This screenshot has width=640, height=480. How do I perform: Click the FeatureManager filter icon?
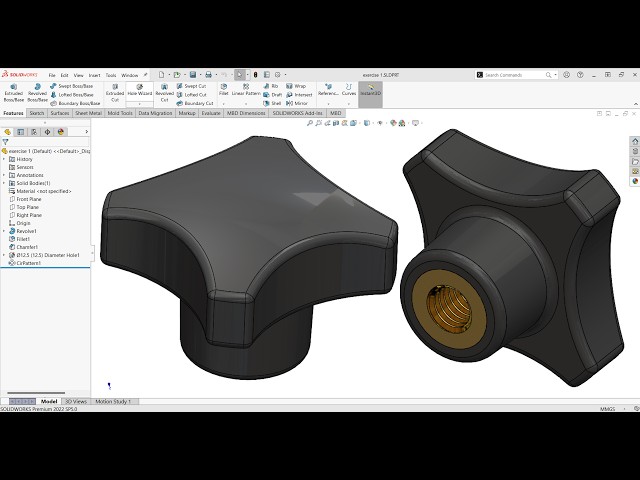click(x=5, y=142)
